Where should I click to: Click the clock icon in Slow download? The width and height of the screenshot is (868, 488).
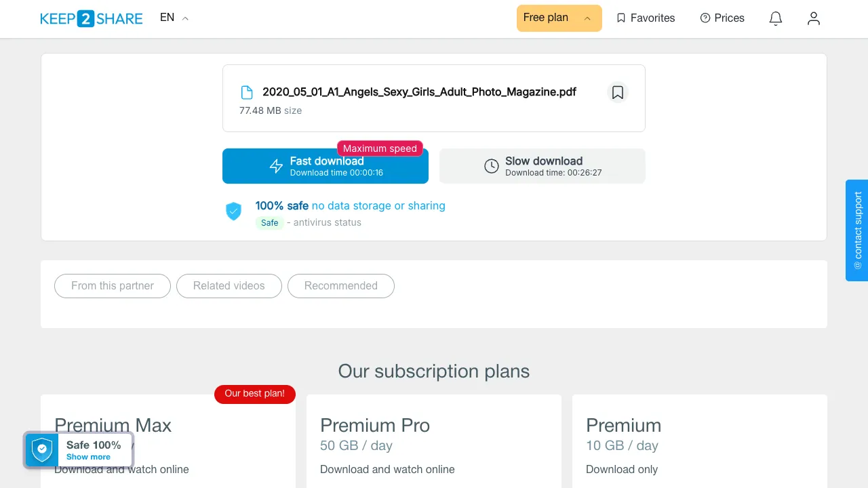pos(492,166)
